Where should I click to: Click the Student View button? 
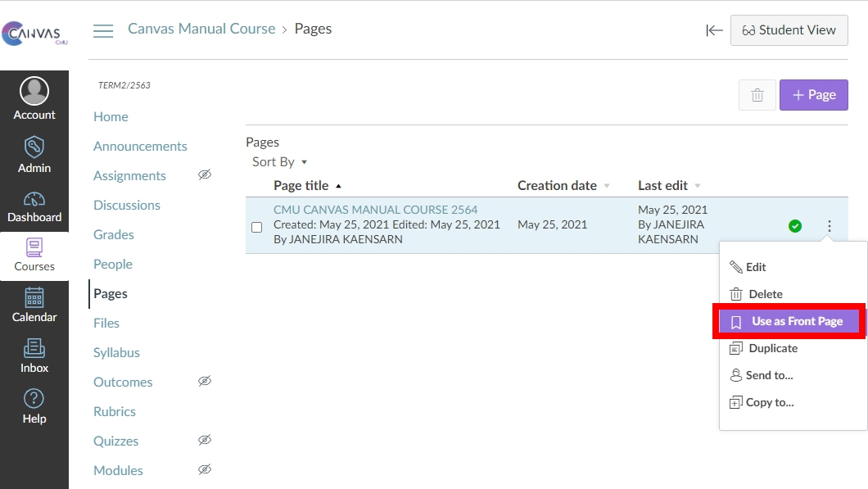(789, 30)
